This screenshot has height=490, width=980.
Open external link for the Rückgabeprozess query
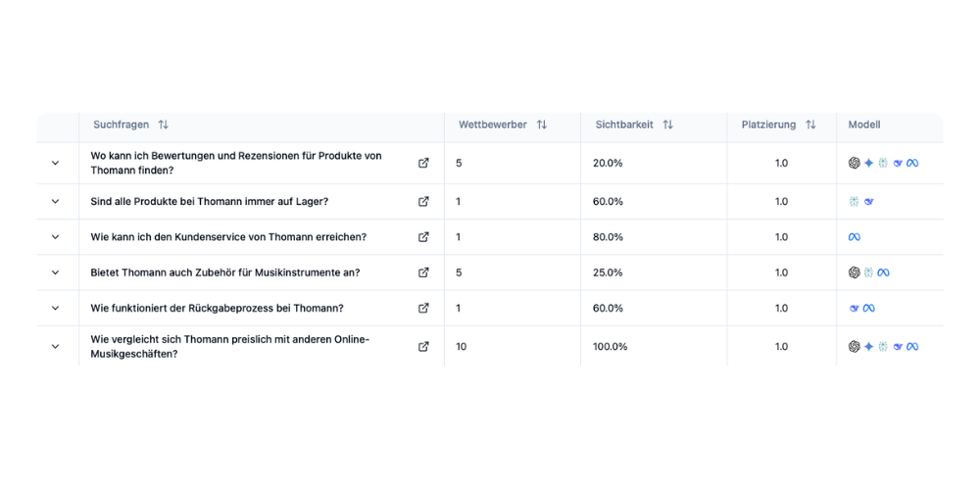coord(423,308)
